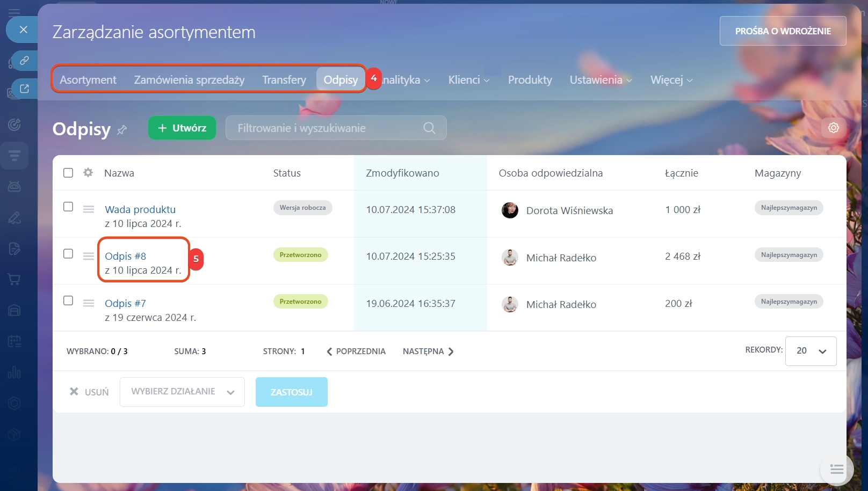Sort by the Nazwa column header
868x491 pixels.
(x=119, y=173)
